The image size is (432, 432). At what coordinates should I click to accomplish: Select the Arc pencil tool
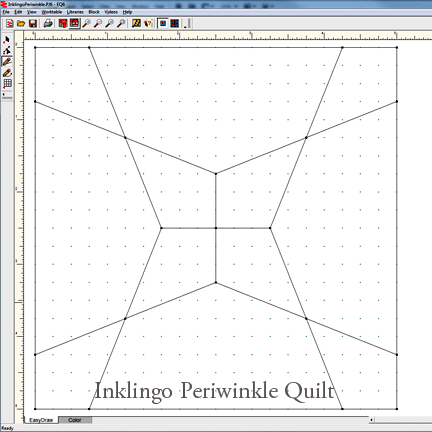tap(7, 73)
